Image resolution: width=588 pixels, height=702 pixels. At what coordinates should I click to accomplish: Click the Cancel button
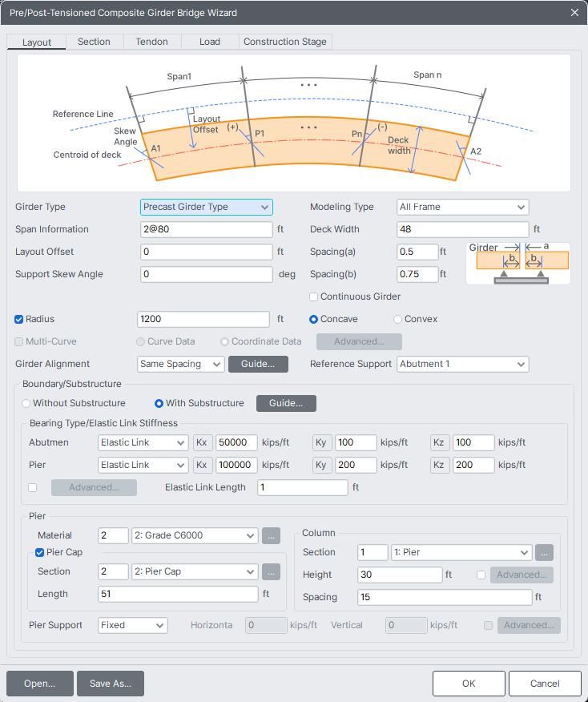(x=545, y=684)
